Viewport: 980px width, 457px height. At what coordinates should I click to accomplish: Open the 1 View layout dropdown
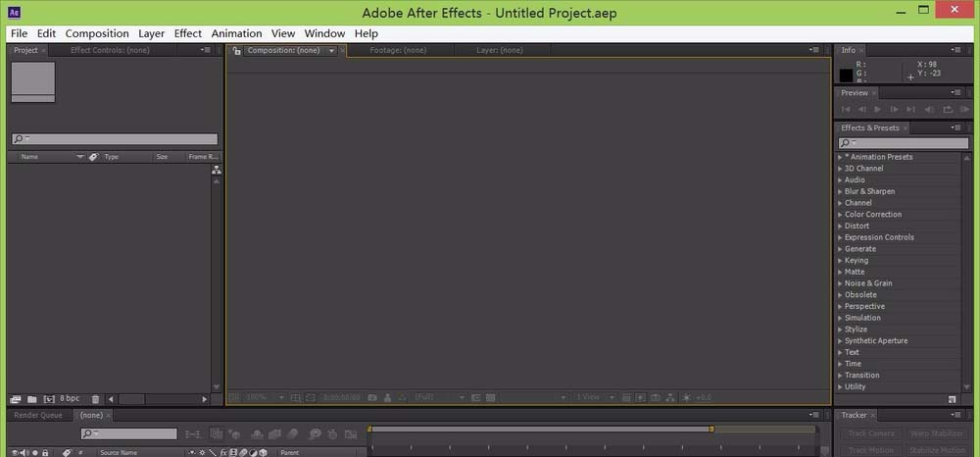point(595,397)
